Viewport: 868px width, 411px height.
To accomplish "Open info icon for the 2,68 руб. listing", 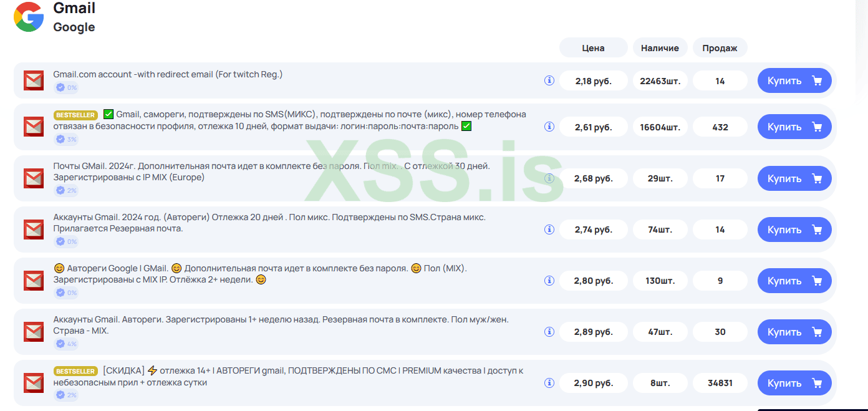I will (549, 178).
